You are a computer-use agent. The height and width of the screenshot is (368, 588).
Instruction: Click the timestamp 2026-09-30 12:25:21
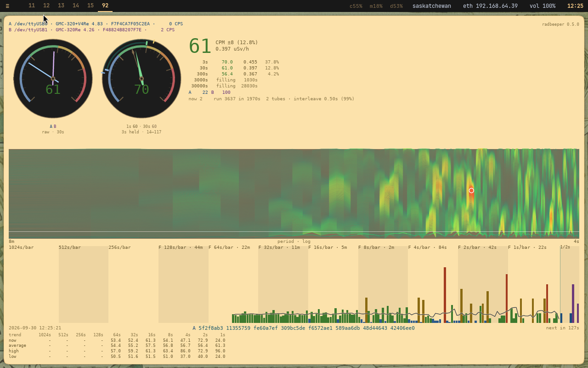(35, 328)
